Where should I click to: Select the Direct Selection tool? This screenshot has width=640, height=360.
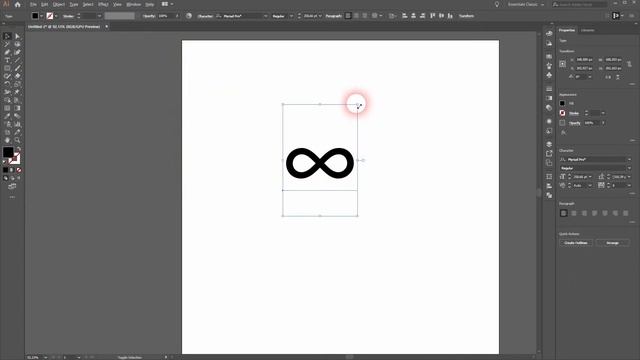tap(17, 36)
